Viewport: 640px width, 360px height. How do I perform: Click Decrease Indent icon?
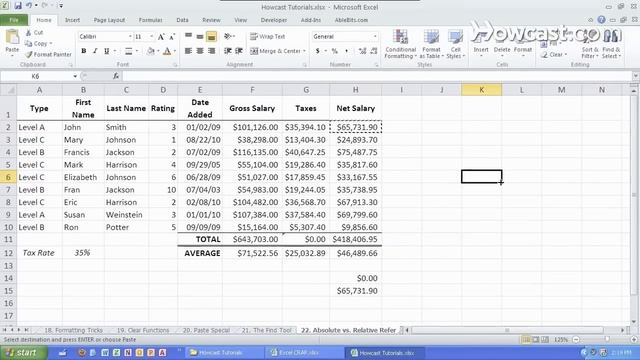click(x=228, y=51)
